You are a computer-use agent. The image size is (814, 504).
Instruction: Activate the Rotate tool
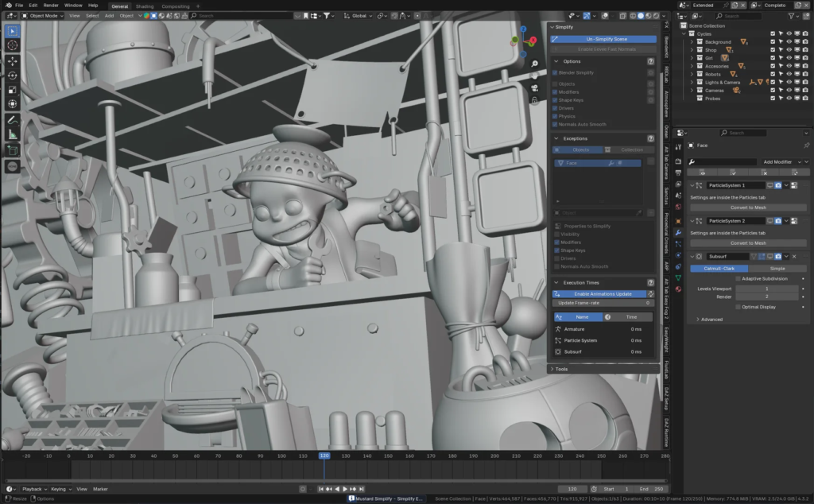13,76
